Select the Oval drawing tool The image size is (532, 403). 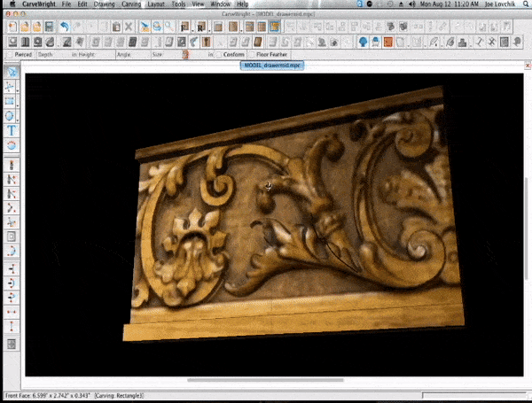click(10, 115)
